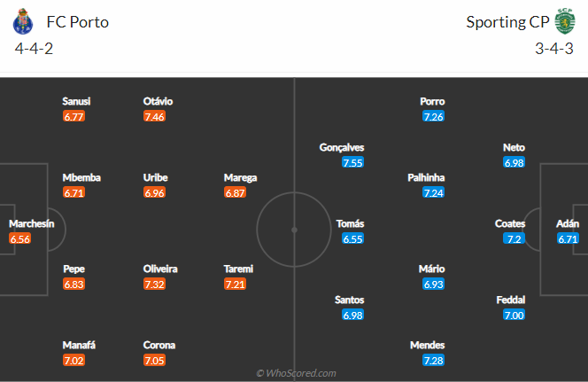Viewport: 588px width, 382px height.
Task: Select Corona's 7.05 rating badge
Action: pyautogui.click(x=158, y=360)
